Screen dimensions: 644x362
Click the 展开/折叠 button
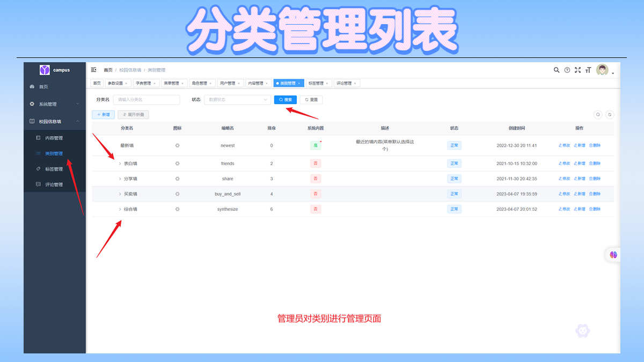point(134,114)
